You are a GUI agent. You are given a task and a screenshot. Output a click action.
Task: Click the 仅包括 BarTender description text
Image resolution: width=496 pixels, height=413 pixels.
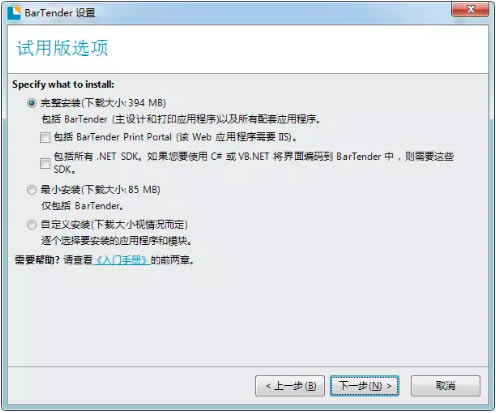tap(82, 206)
